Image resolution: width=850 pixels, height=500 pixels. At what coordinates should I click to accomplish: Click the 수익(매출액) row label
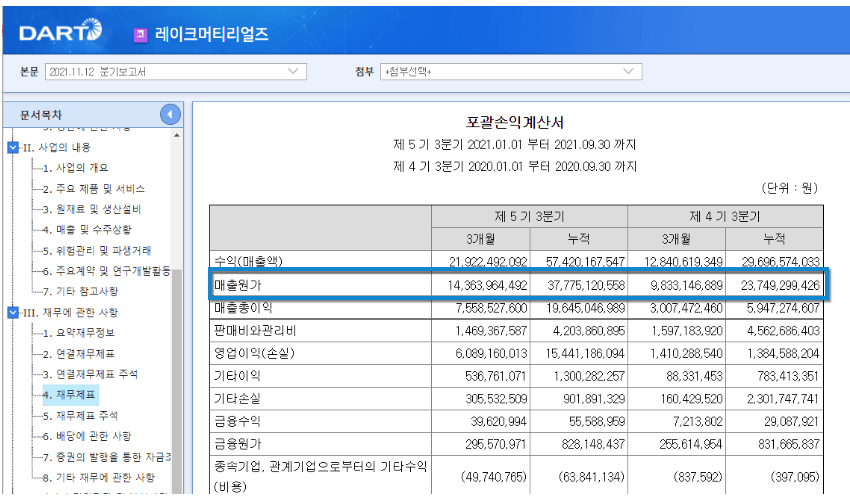[x=248, y=261]
